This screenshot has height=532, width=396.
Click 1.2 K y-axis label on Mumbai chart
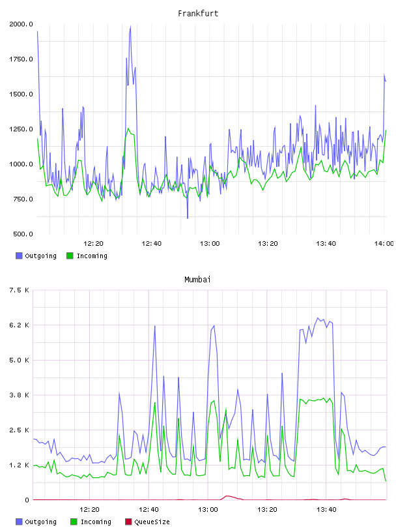pyautogui.click(x=19, y=465)
